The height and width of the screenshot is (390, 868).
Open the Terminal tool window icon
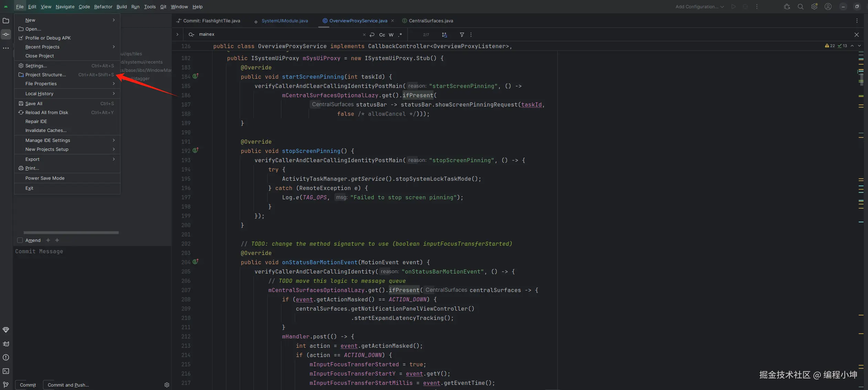pos(6,371)
